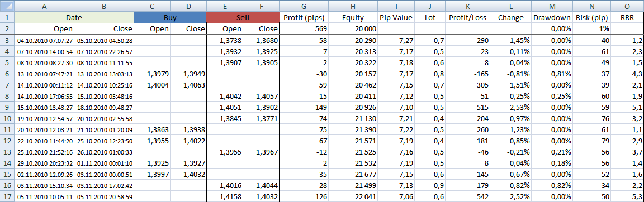The height and width of the screenshot is (202, 644).
Task: Select close date 21.10.2010 01:20:09
Action: [104, 130]
